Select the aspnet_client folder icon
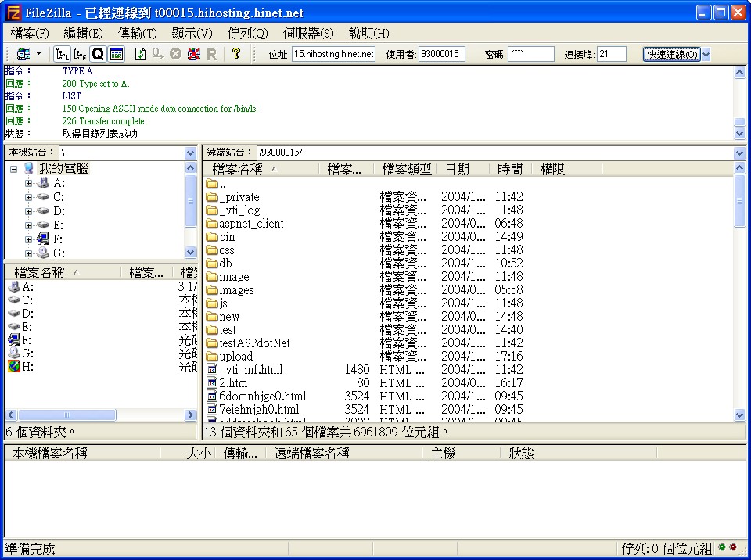Screen dimensions: 751x560 point(212,223)
